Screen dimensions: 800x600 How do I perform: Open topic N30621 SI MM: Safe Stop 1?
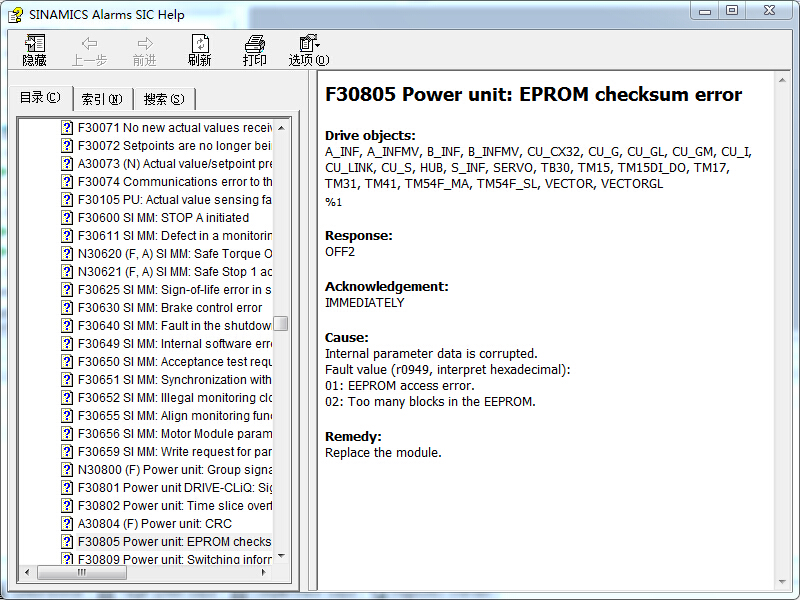(x=174, y=271)
